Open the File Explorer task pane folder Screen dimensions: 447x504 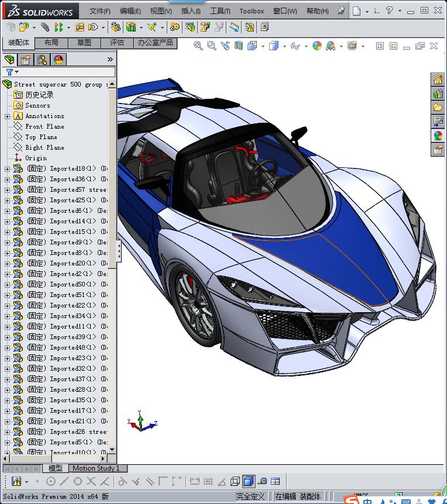pos(438,108)
